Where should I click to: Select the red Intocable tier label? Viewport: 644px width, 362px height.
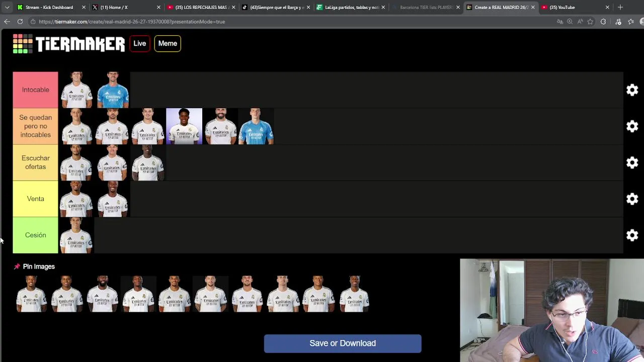point(35,90)
